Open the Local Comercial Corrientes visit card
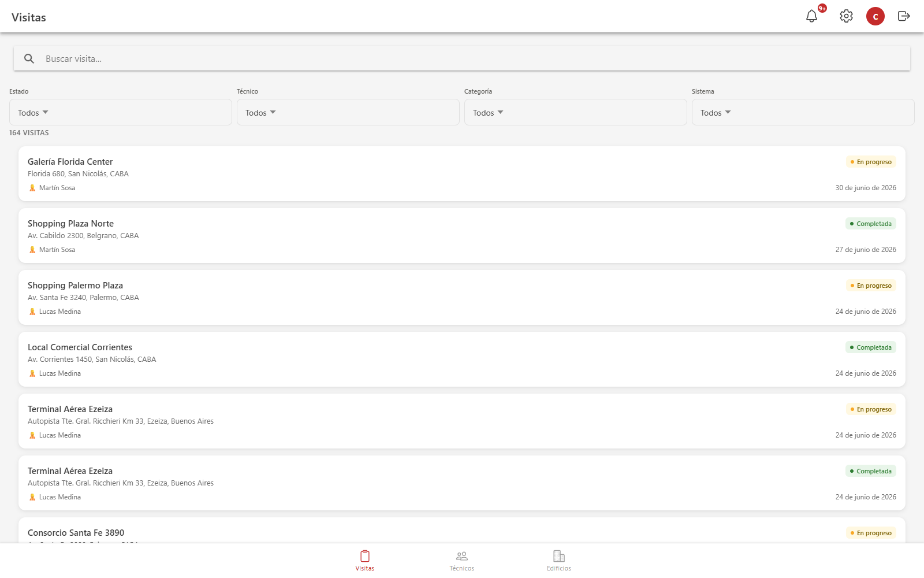Image resolution: width=924 pixels, height=578 pixels. pos(462,359)
